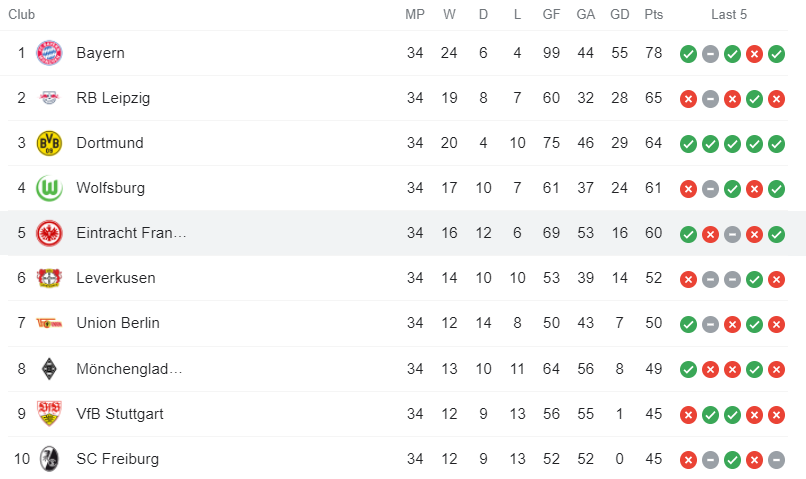Click the VfB Stuttgart shield crest
806x479 pixels.
[49, 414]
